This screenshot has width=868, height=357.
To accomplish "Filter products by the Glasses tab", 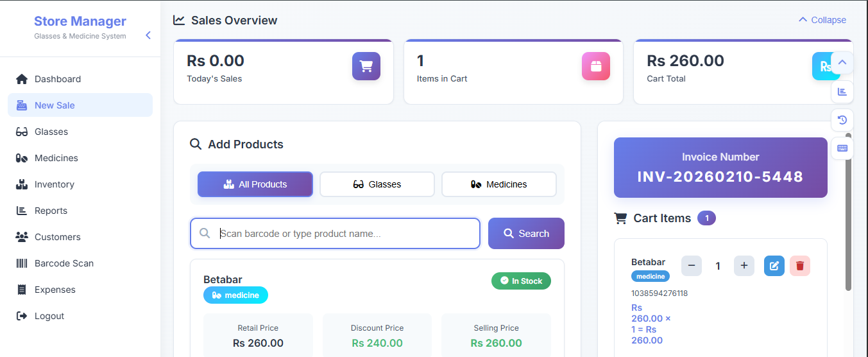I will [x=377, y=184].
